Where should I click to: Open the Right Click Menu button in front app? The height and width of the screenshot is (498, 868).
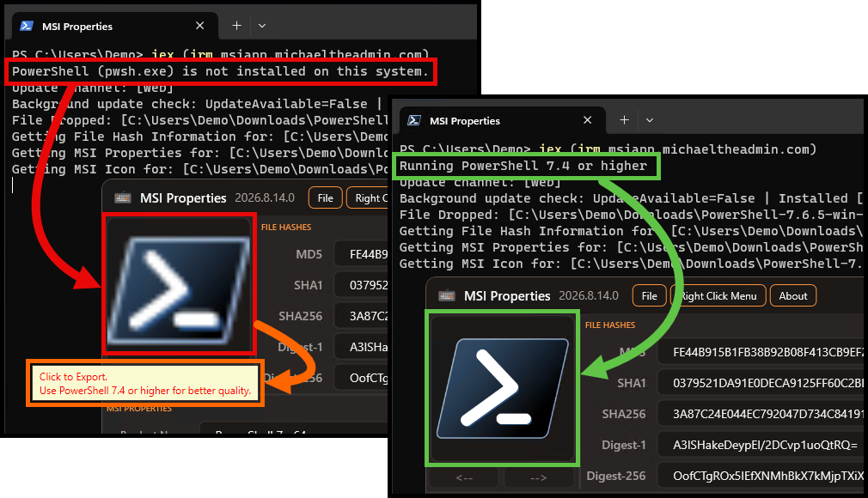pos(718,296)
